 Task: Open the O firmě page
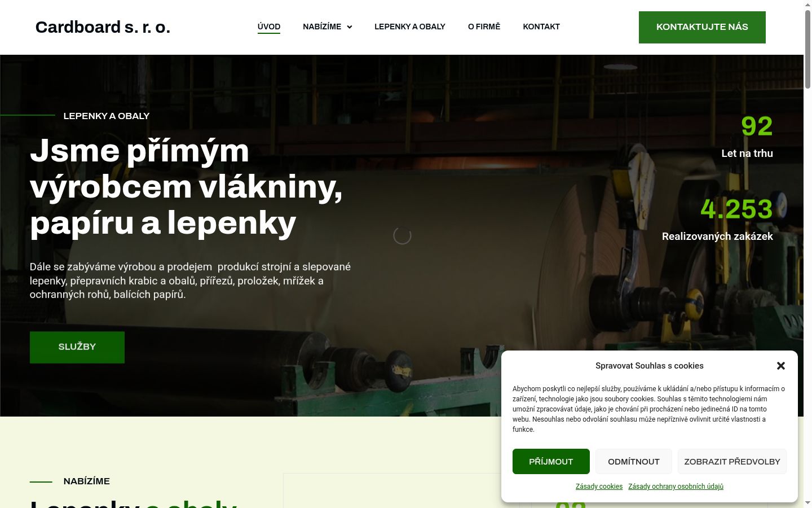(484, 27)
